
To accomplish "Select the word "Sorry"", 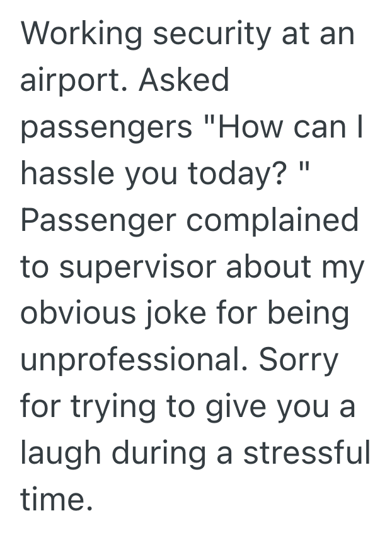I will [299, 360].
